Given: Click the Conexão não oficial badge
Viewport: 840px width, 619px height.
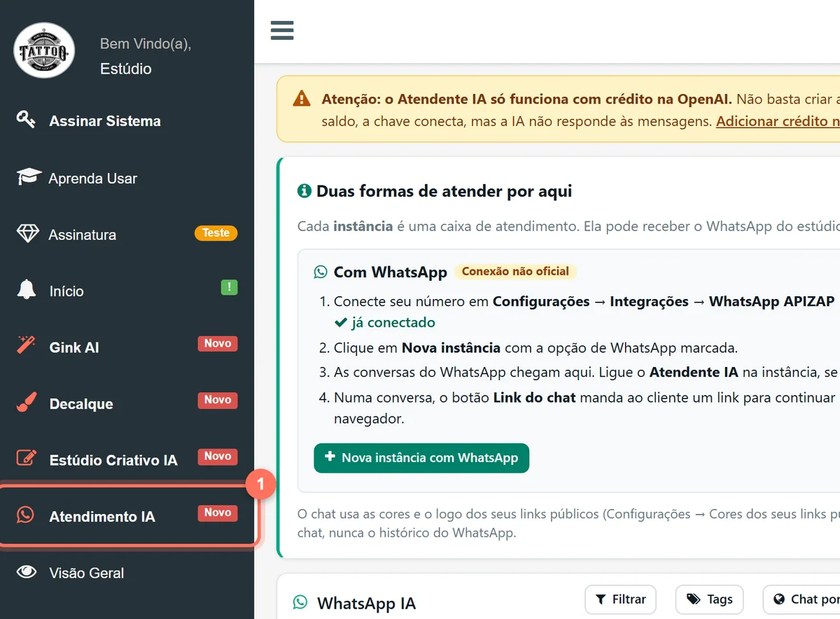Looking at the screenshot, I should pyautogui.click(x=515, y=271).
